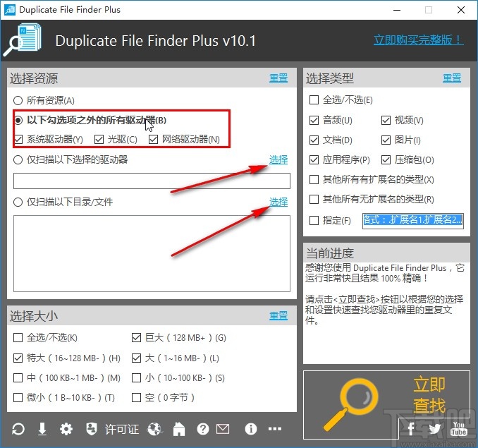478x448 pixels.
Task: Open the more options ellipsis icon
Action: 275,429
